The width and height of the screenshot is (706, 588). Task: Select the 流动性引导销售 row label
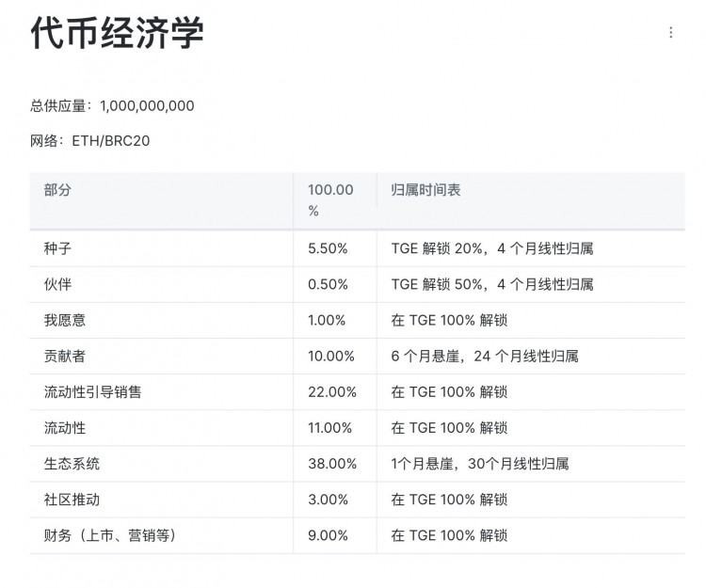pyautogui.click(x=93, y=392)
